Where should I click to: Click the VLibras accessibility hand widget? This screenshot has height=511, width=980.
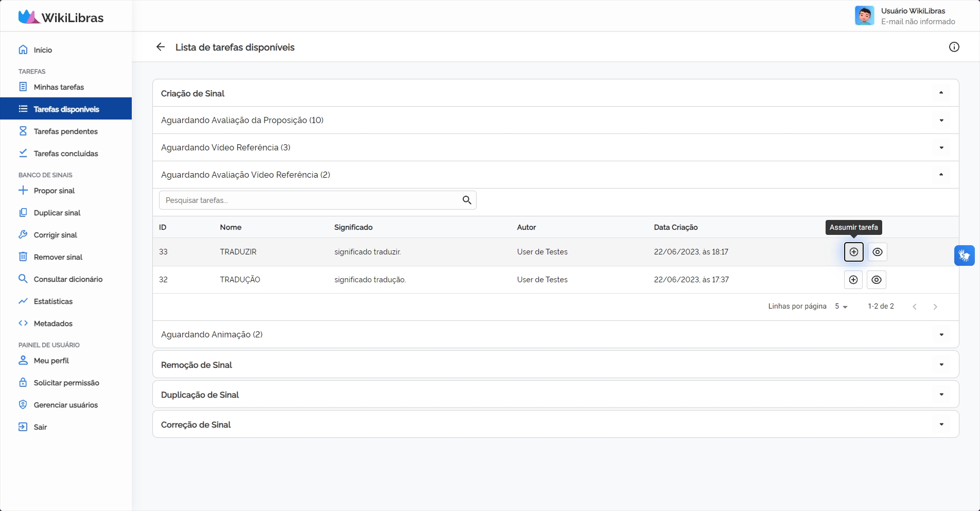coord(964,255)
